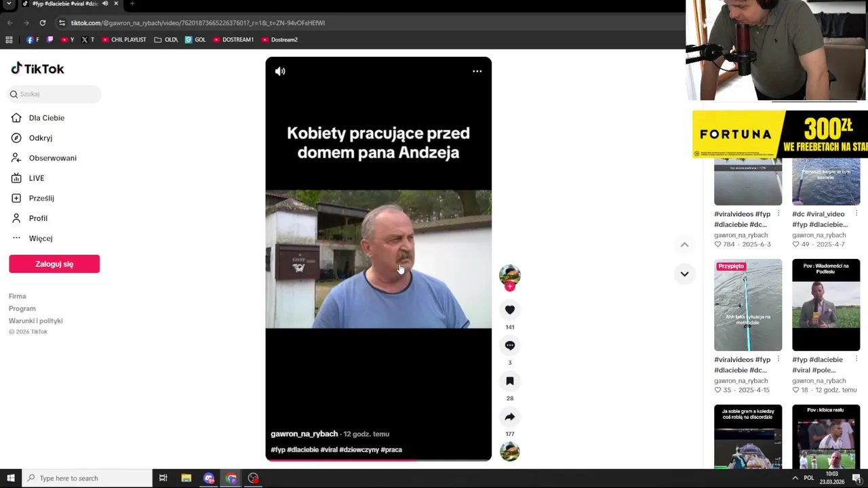This screenshot has height=488, width=868.
Task: Open the three-dot video options menu
Action: coord(477,71)
